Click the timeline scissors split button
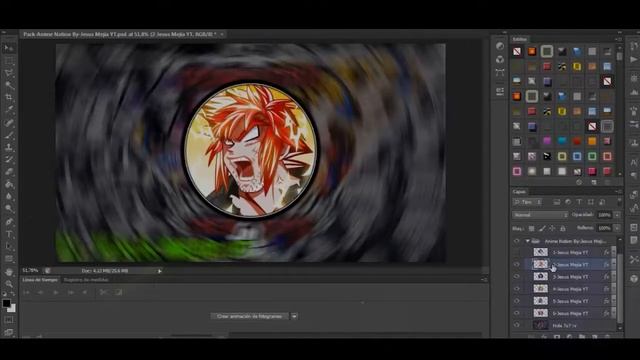This screenshot has width=640, height=360. point(103,292)
